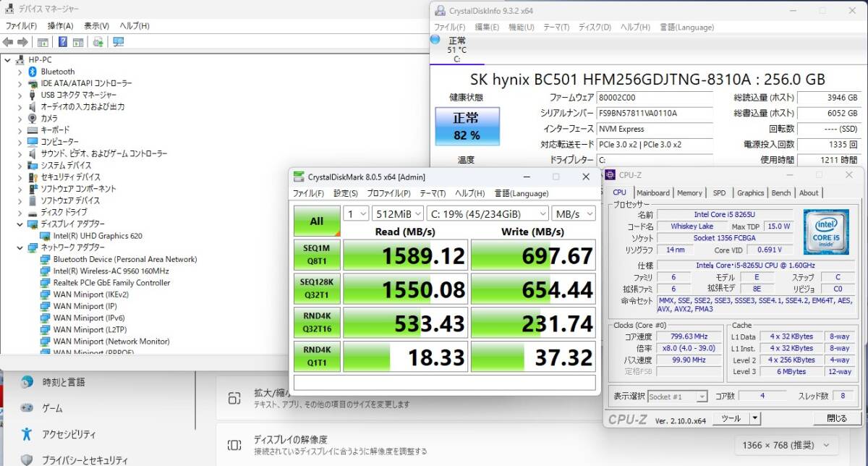Click the clock icon beside 時刻と言語
The height and width of the screenshot is (466, 868).
pyautogui.click(x=27, y=381)
